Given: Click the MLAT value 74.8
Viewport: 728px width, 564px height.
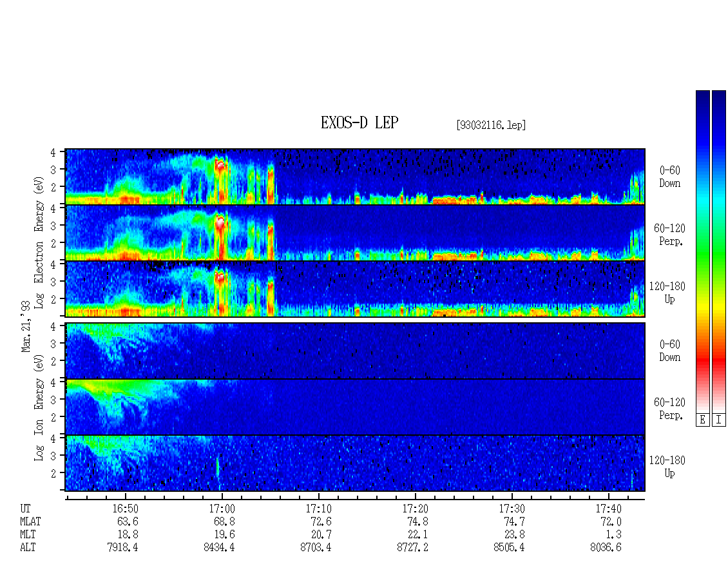Looking at the screenshot, I should pyautogui.click(x=417, y=521).
